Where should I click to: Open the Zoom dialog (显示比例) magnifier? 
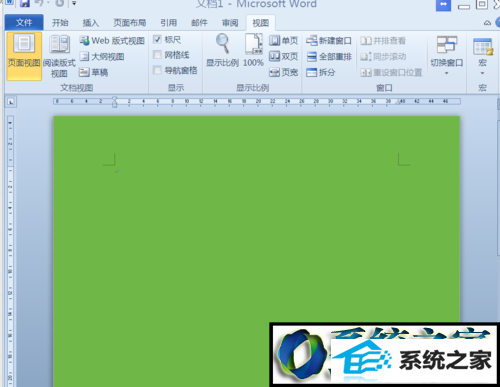point(222,50)
